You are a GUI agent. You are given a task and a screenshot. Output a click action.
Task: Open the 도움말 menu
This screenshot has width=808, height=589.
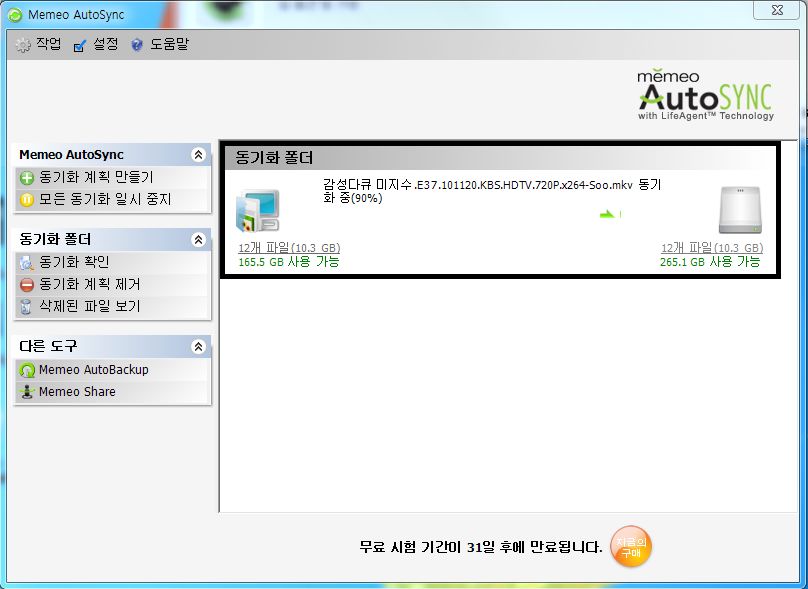pos(170,44)
